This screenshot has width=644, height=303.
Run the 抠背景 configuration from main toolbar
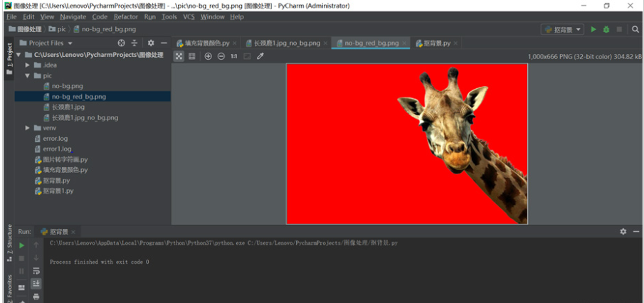pos(593,29)
